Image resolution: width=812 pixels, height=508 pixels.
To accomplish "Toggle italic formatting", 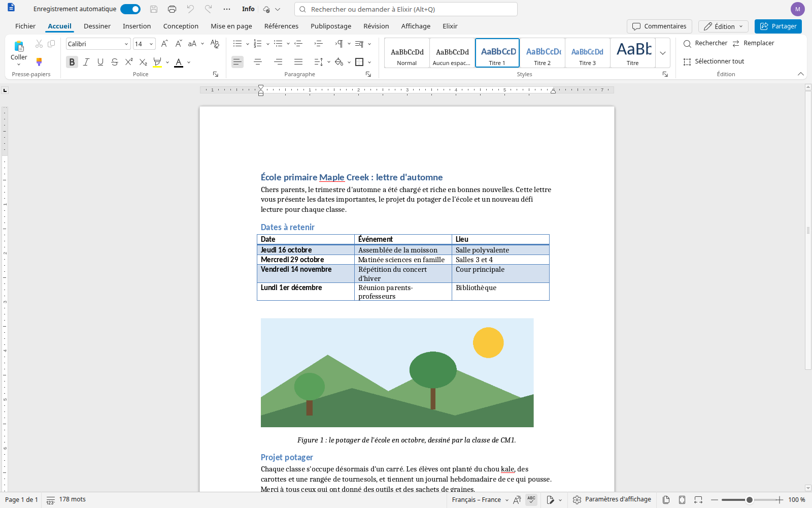I will click(x=86, y=62).
